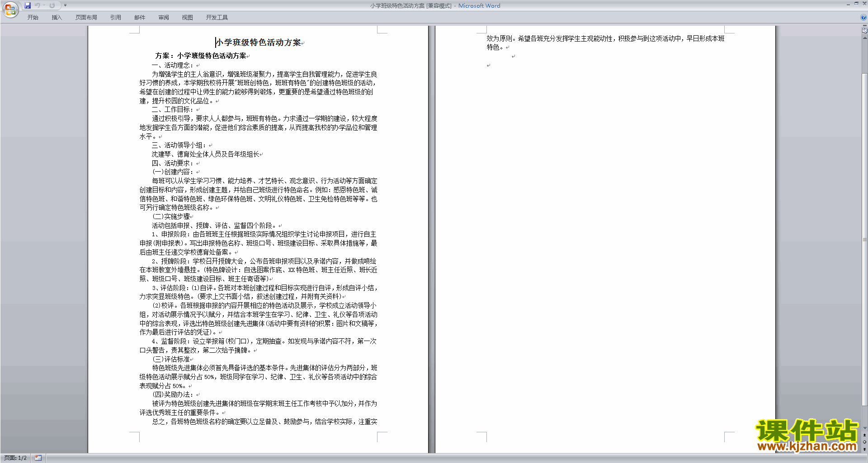Click the paragraph starting 1、申报阶段

[258, 243]
